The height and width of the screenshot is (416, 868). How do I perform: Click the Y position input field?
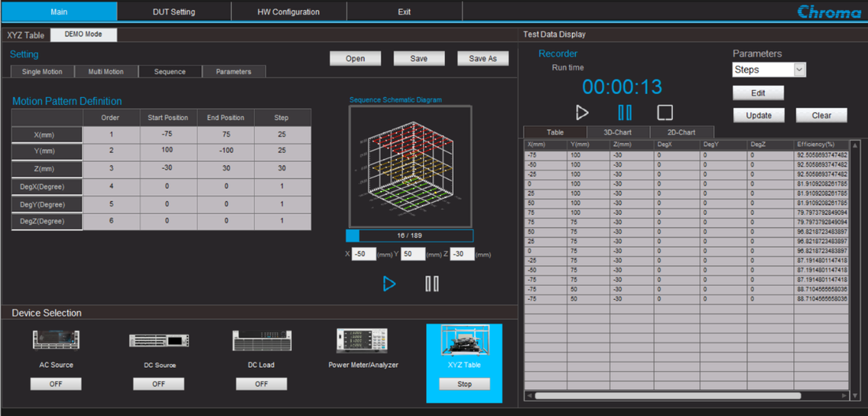[x=413, y=254]
